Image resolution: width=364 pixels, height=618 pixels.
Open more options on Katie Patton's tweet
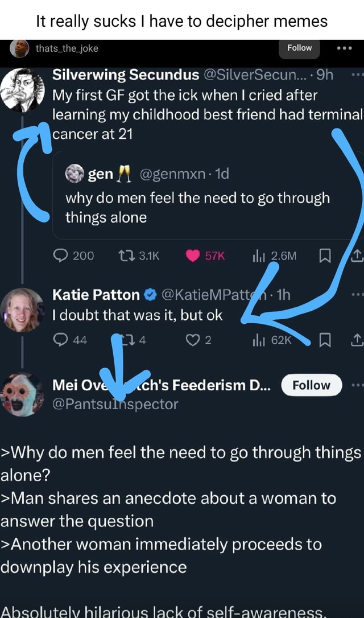coord(358,293)
